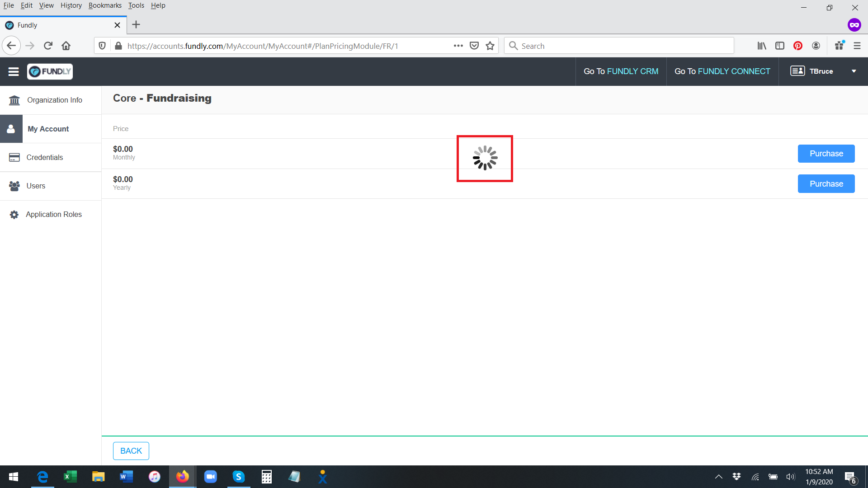
Task: Open the Edit menu
Action: (x=27, y=5)
